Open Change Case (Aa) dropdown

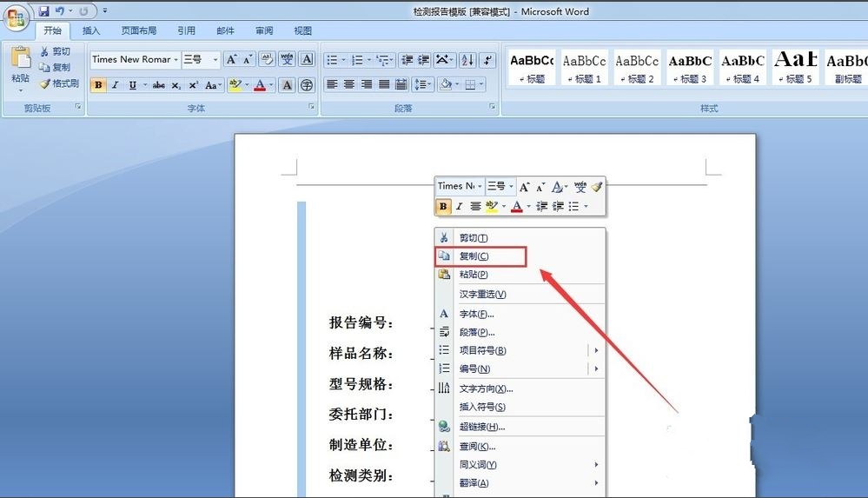(x=213, y=85)
